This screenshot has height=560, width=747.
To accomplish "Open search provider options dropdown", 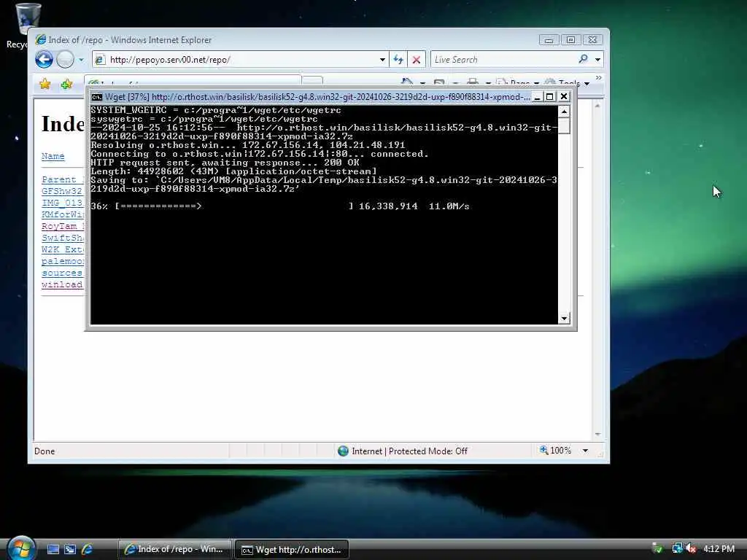I will (597, 60).
